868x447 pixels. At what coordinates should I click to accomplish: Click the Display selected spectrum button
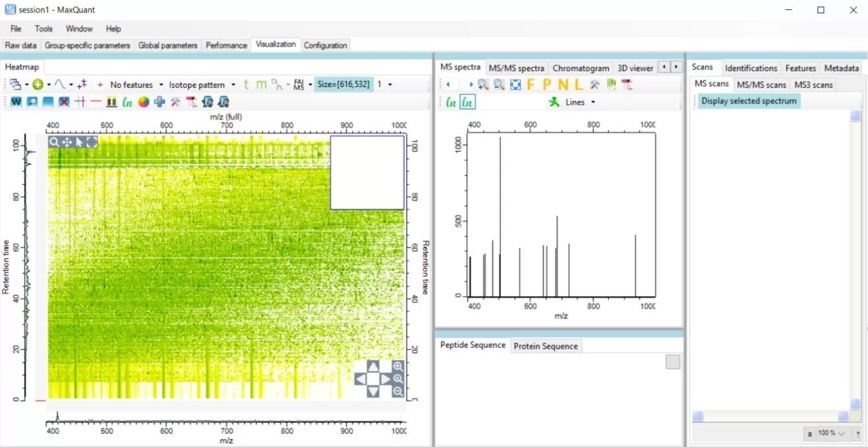tap(749, 100)
